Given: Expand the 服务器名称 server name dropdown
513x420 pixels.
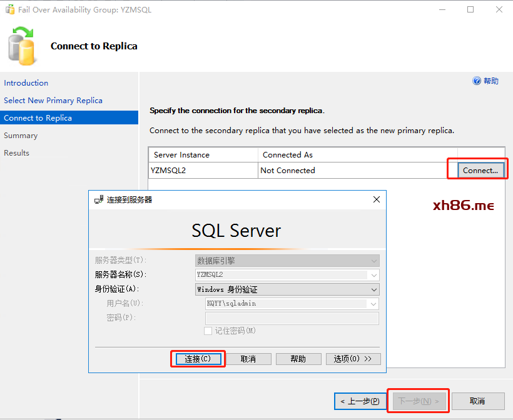Looking at the screenshot, I should 374,275.
